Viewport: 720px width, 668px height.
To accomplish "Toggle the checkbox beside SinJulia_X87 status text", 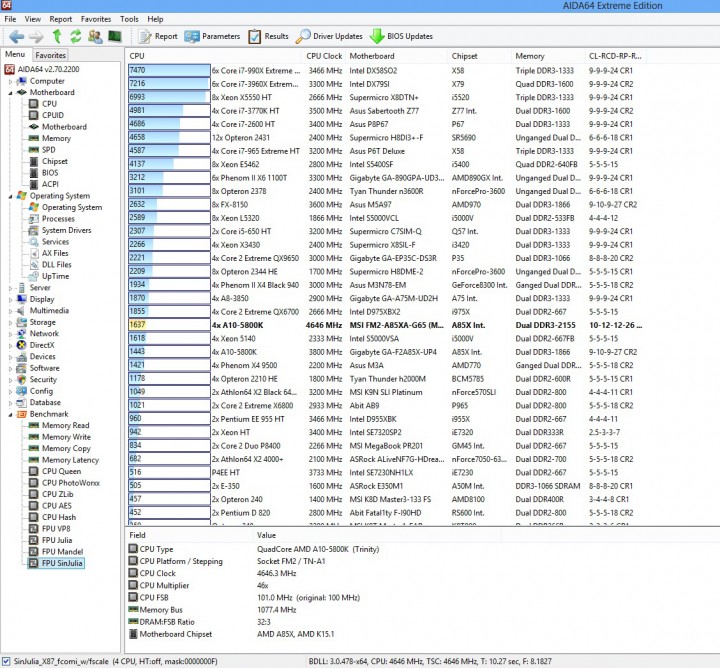I will 6,661.
